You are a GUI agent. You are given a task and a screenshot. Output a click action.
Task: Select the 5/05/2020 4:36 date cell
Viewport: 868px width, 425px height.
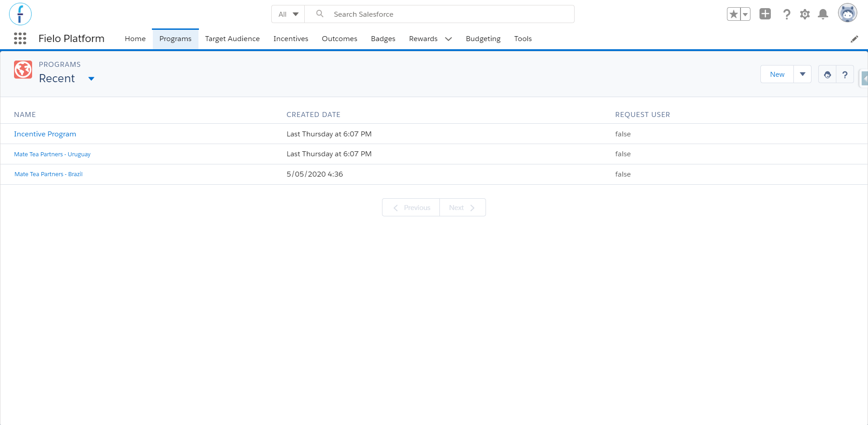(315, 174)
